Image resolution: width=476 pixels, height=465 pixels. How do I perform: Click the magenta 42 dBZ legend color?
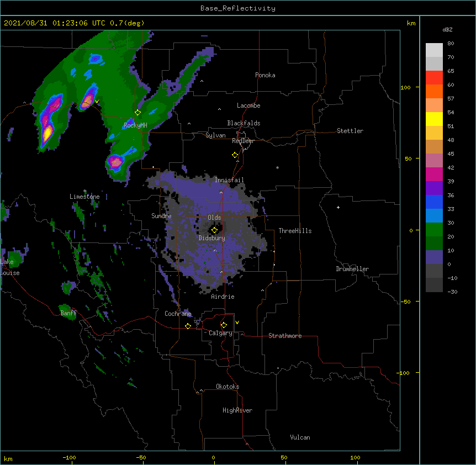pos(434,174)
